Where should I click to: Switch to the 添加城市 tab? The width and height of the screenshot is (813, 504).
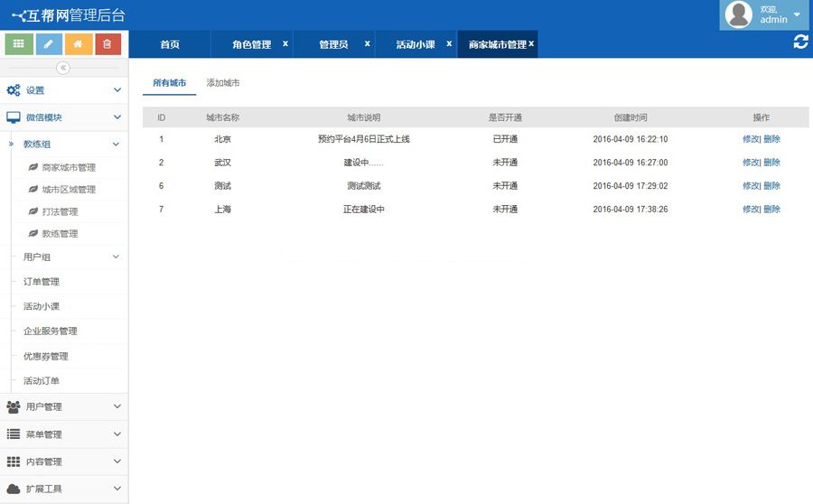[223, 83]
